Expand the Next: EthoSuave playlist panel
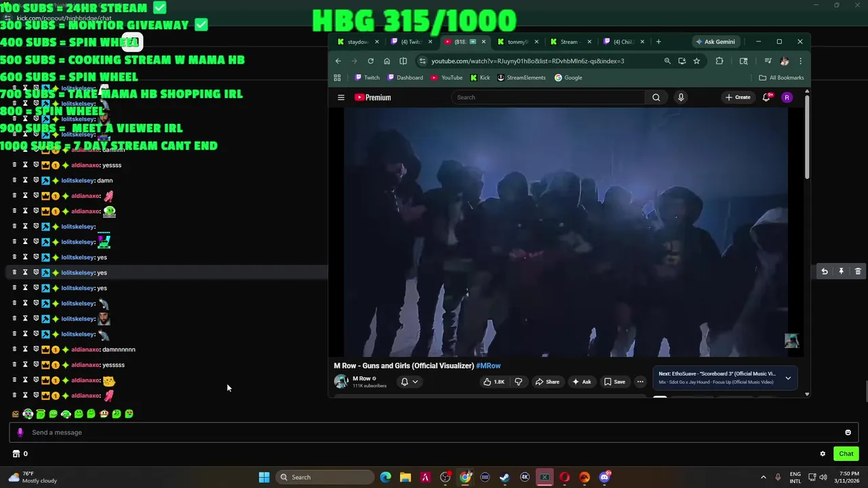Viewport: 868px width, 488px height. click(788, 378)
